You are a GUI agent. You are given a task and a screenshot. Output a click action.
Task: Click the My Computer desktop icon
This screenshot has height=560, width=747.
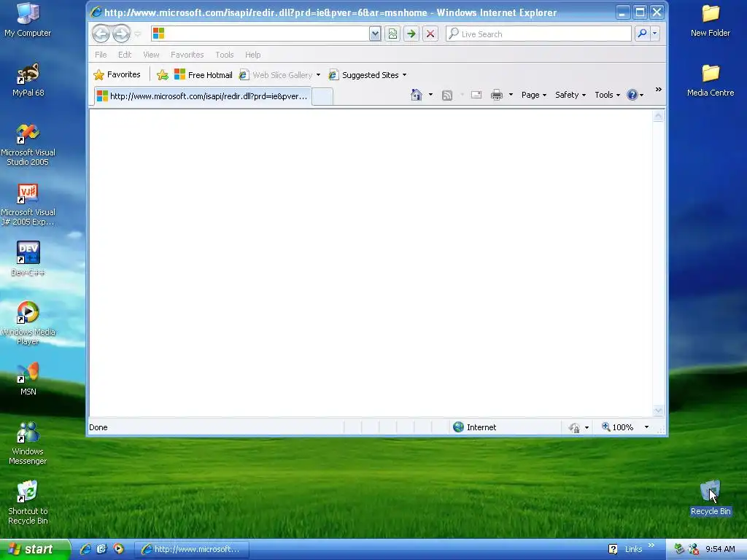(28, 20)
